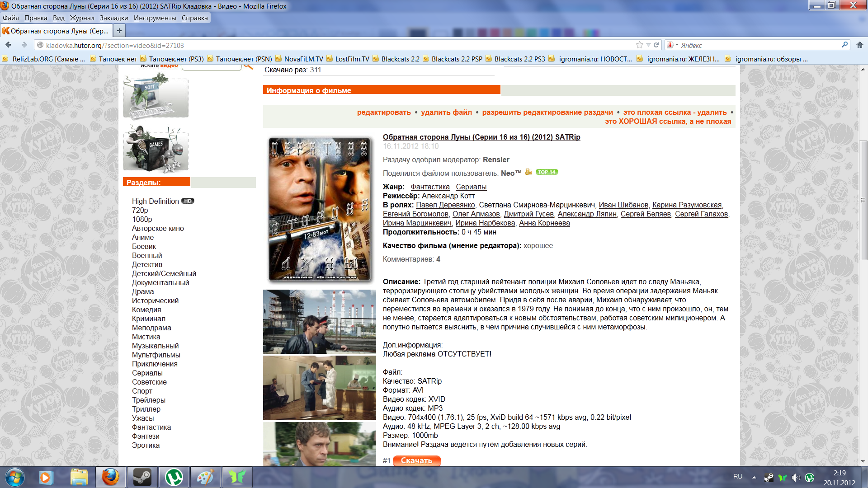Click the Yandex search input field
Viewport: 868px width, 488px height.
coord(759,45)
